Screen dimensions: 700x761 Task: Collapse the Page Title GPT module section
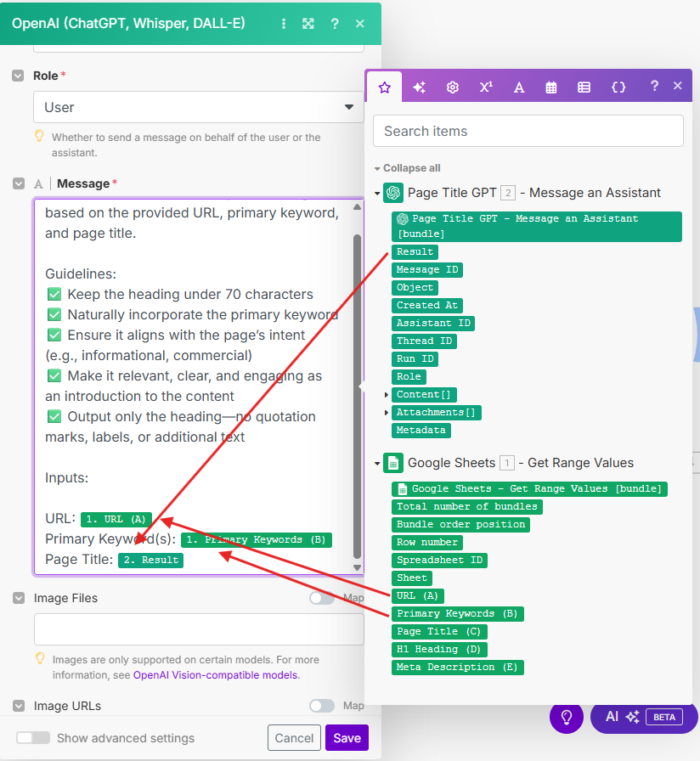377,193
